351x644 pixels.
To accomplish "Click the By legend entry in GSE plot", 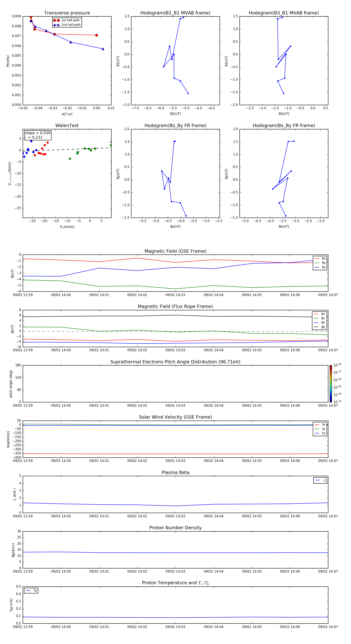I will [320, 263].
